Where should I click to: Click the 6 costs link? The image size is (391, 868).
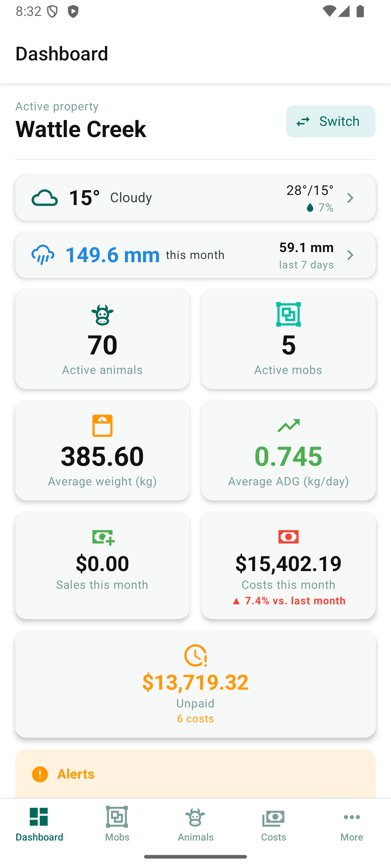195,719
